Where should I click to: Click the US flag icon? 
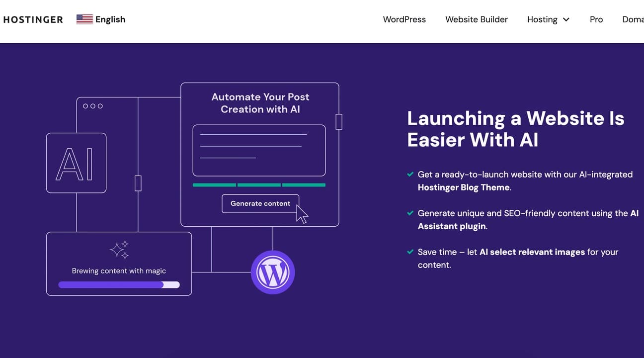84,19
